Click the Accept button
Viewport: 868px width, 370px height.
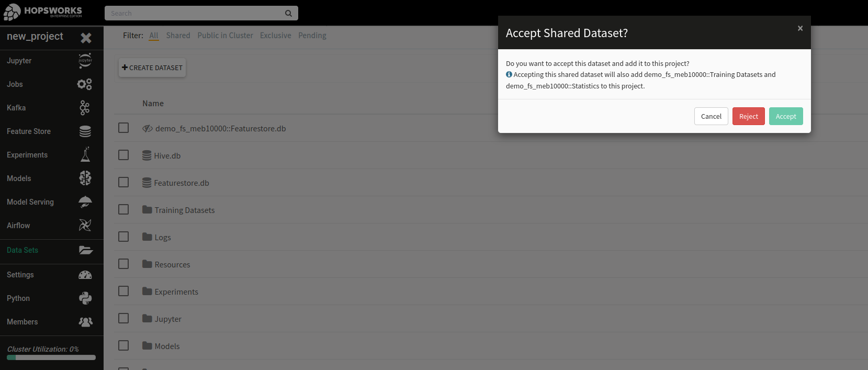click(x=786, y=116)
